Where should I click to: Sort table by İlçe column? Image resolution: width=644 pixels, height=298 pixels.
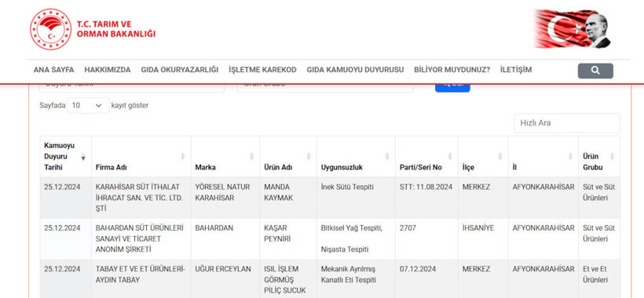click(483, 157)
